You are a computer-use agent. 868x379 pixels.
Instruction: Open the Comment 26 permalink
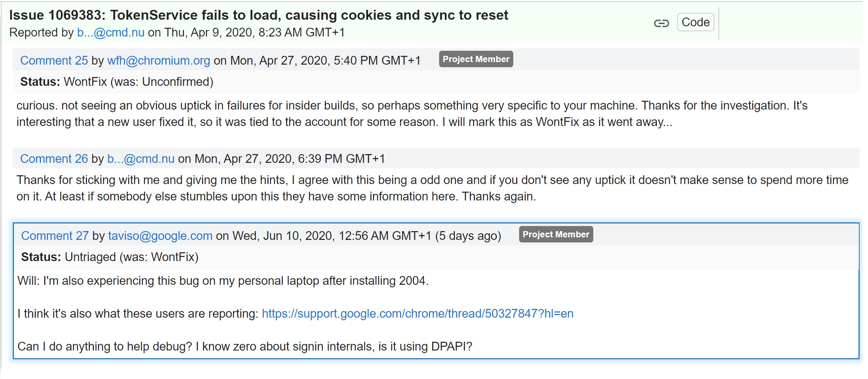(x=54, y=158)
